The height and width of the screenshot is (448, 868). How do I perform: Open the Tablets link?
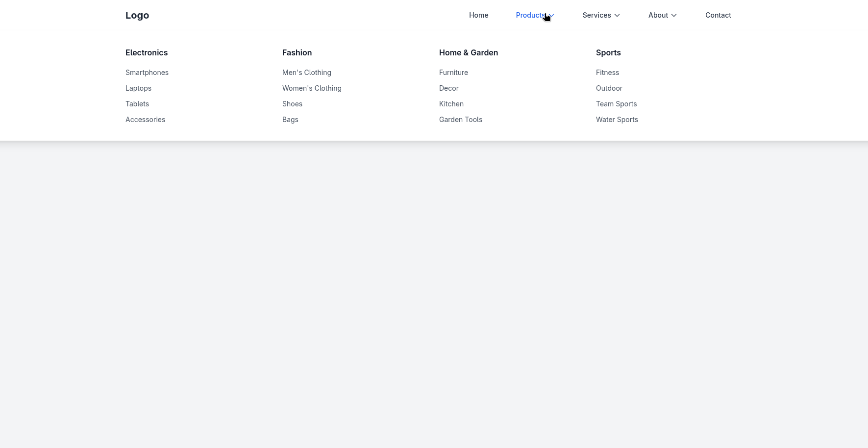[137, 104]
